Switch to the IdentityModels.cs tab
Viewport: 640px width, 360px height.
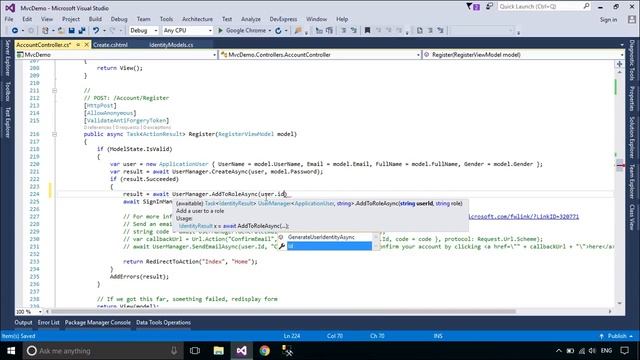coord(171,44)
